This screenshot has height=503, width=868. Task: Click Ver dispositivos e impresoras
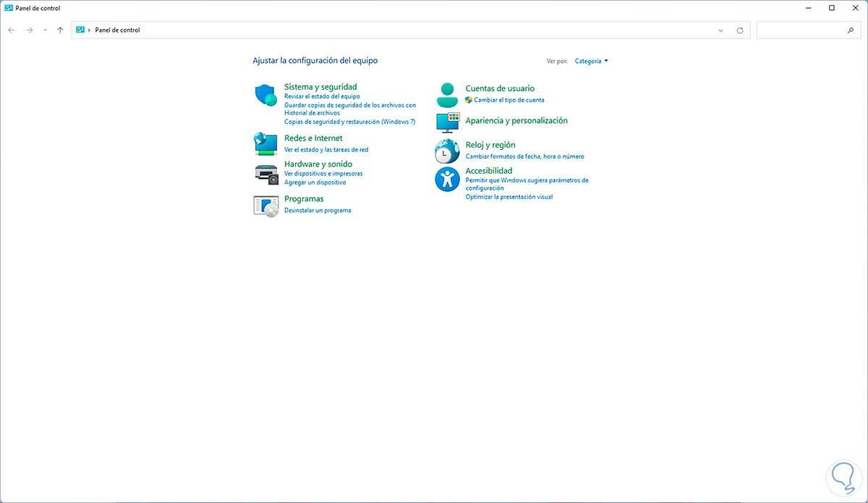click(x=323, y=174)
